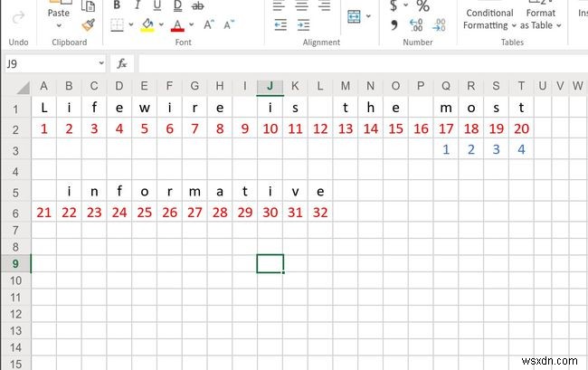Click the Undo arrow icon
Image resolution: width=588 pixels, height=370 pixels.
pyautogui.click(x=18, y=17)
